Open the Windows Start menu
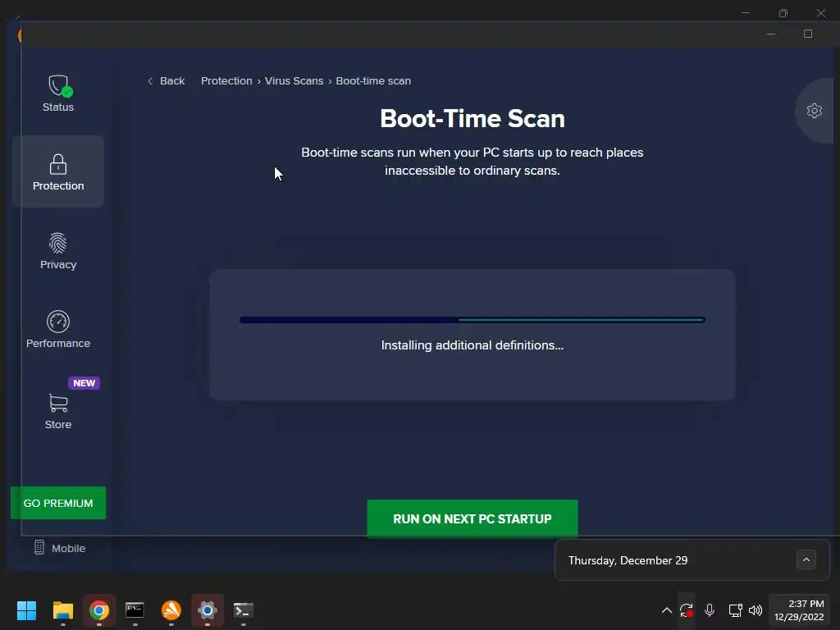This screenshot has width=840, height=630. coord(26,610)
